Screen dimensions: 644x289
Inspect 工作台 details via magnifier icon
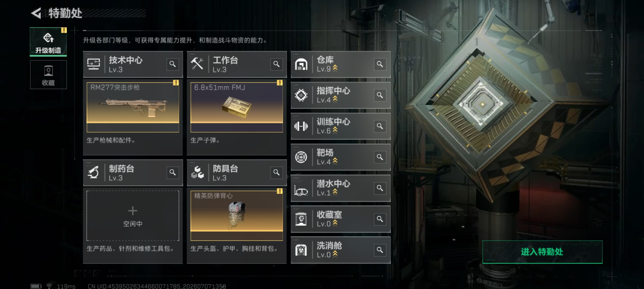click(276, 64)
